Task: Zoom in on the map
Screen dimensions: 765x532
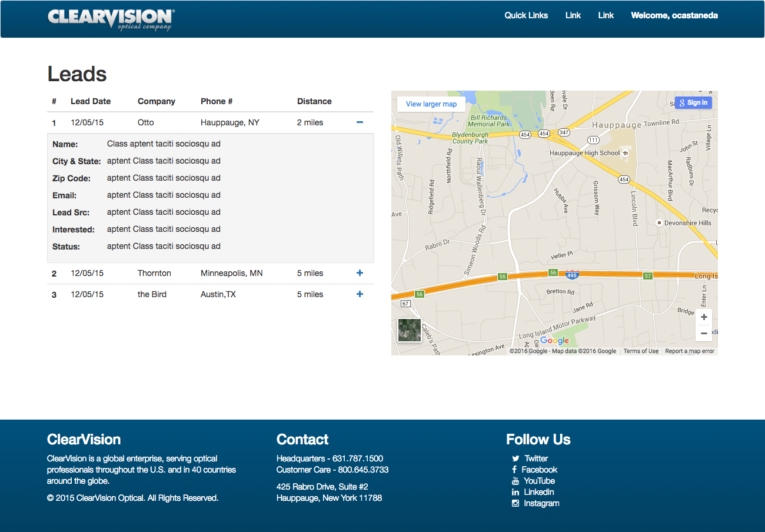Action: [x=704, y=317]
